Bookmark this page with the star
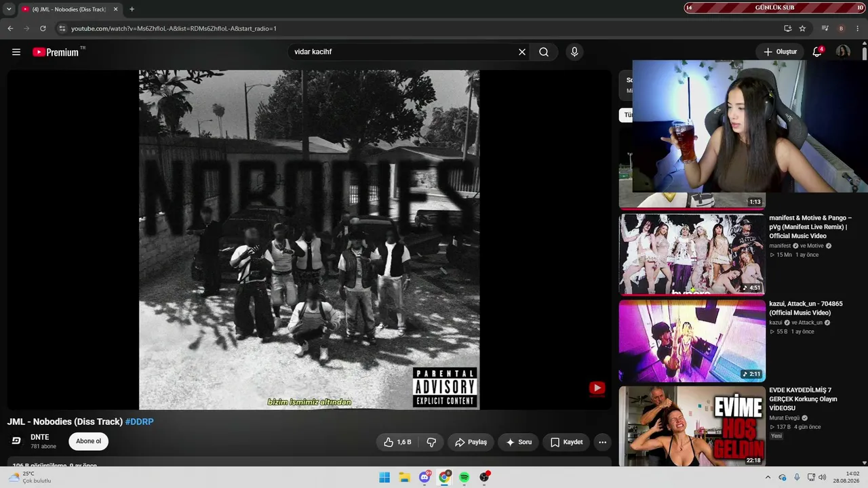The width and height of the screenshot is (868, 488). click(x=802, y=28)
